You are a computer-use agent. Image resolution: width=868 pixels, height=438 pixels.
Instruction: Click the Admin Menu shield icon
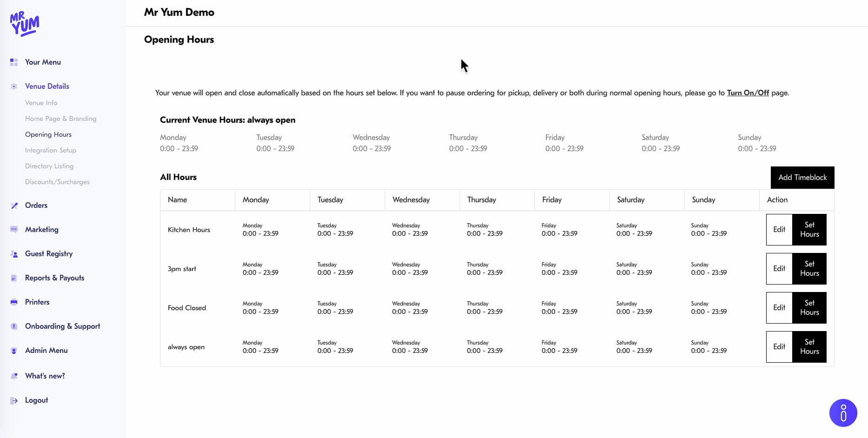pos(14,351)
